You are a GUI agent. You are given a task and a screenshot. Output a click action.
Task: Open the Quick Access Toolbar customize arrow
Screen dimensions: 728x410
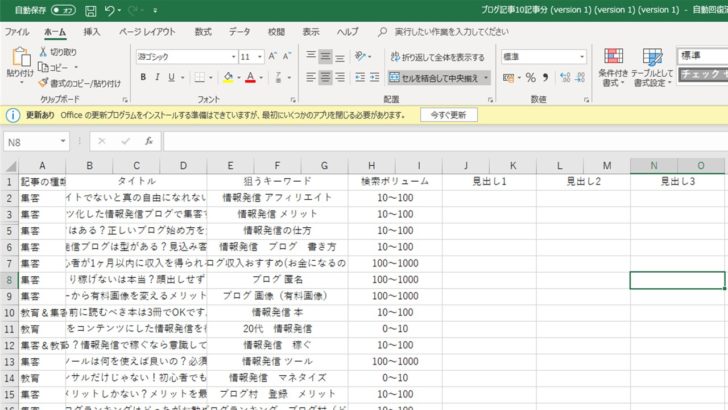(x=155, y=10)
